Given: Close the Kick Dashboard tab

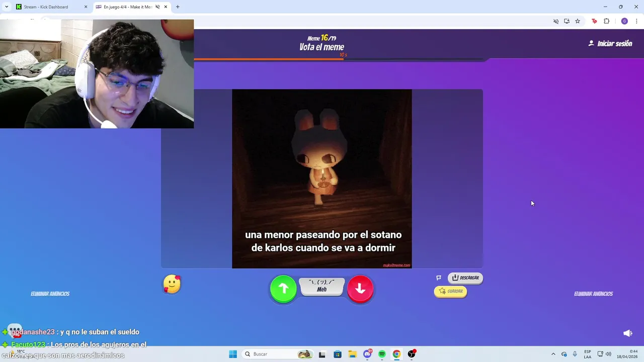Looking at the screenshot, I should [x=86, y=7].
